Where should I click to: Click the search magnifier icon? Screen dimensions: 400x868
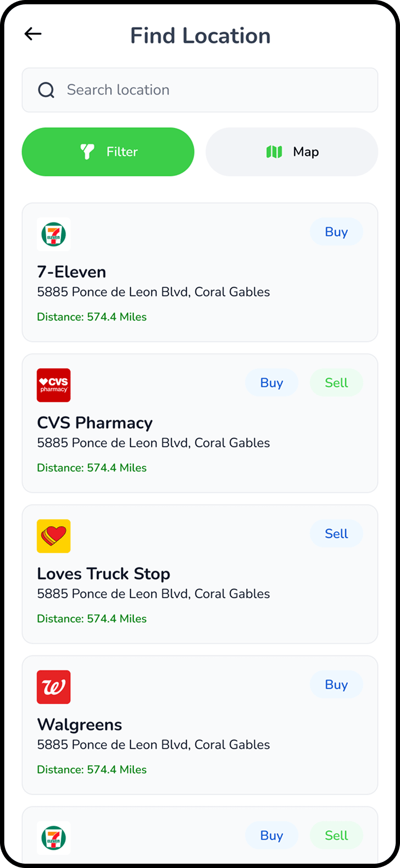tap(46, 90)
